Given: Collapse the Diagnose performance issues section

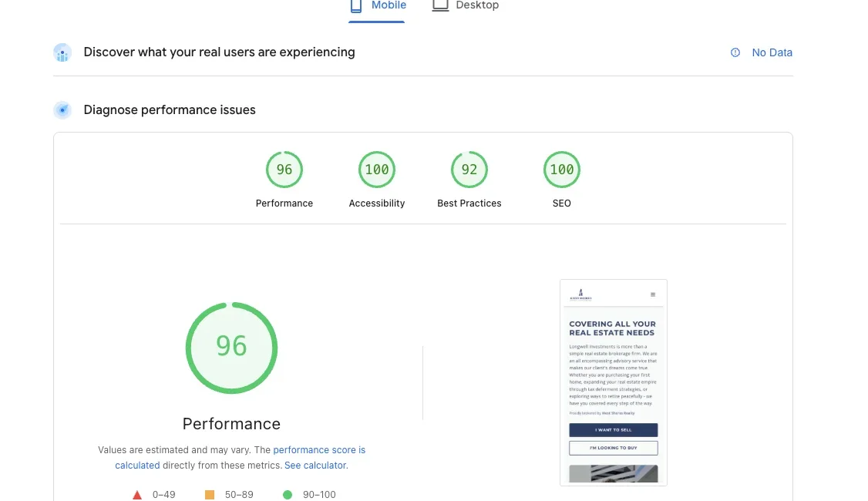Looking at the screenshot, I should point(170,109).
